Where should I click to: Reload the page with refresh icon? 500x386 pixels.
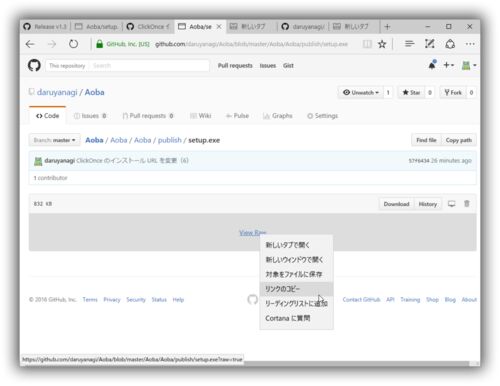click(73, 44)
